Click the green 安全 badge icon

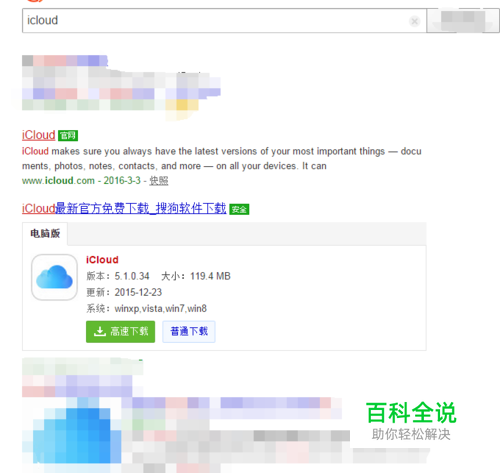pyautogui.click(x=239, y=209)
